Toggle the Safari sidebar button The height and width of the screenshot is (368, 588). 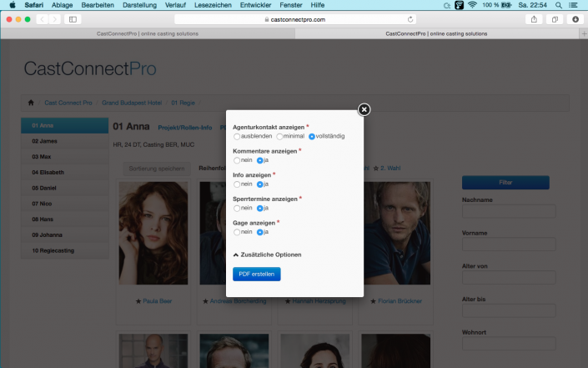73,19
